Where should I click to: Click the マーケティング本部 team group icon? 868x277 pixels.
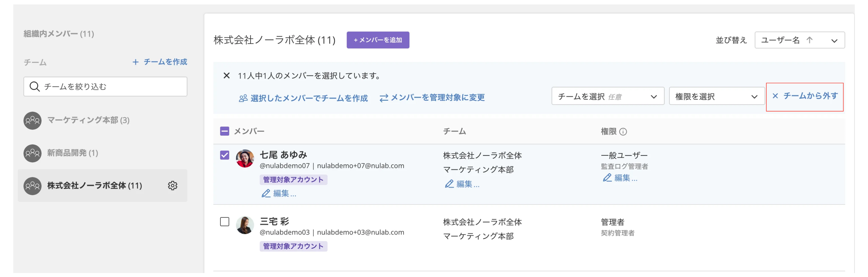32,120
